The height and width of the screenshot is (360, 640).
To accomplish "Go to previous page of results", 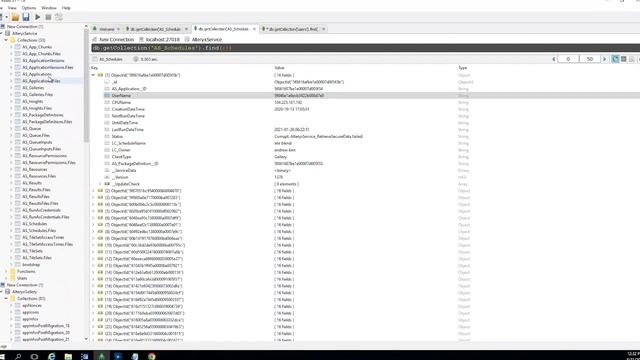I will tap(554, 59).
